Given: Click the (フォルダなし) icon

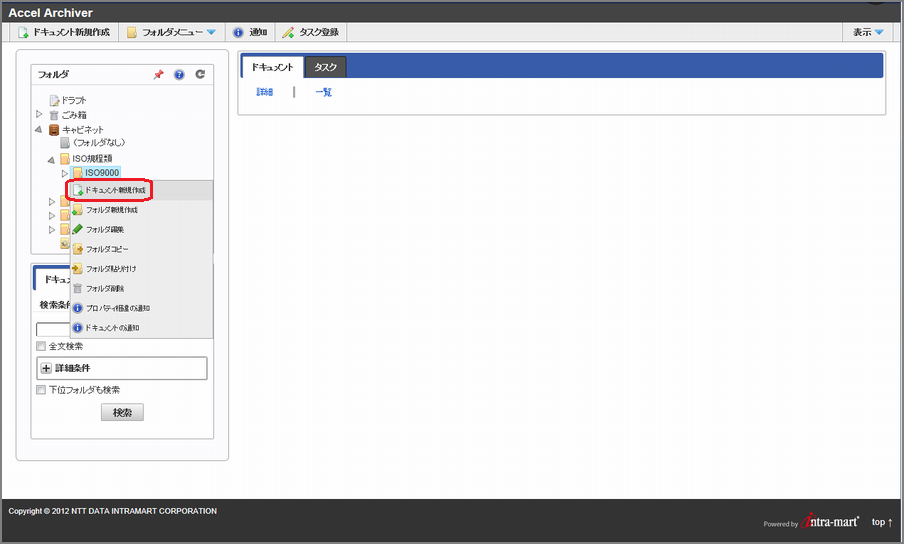Looking at the screenshot, I should (x=65, y=143).
